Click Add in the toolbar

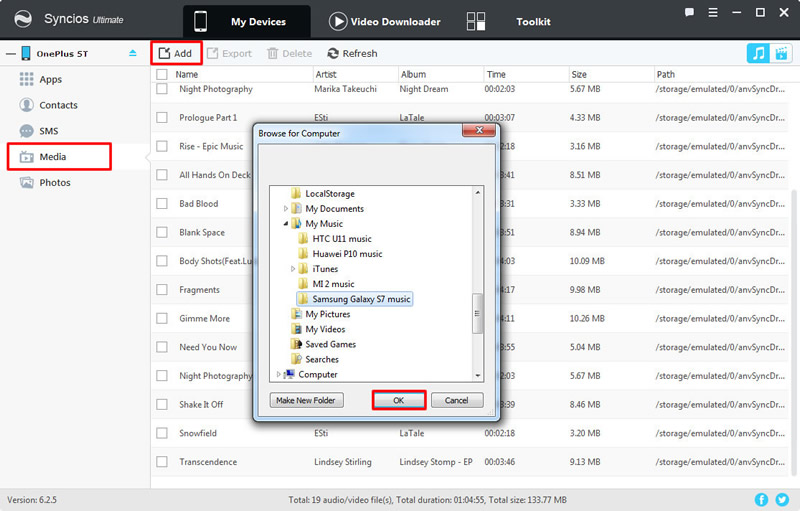click(176, 54)
